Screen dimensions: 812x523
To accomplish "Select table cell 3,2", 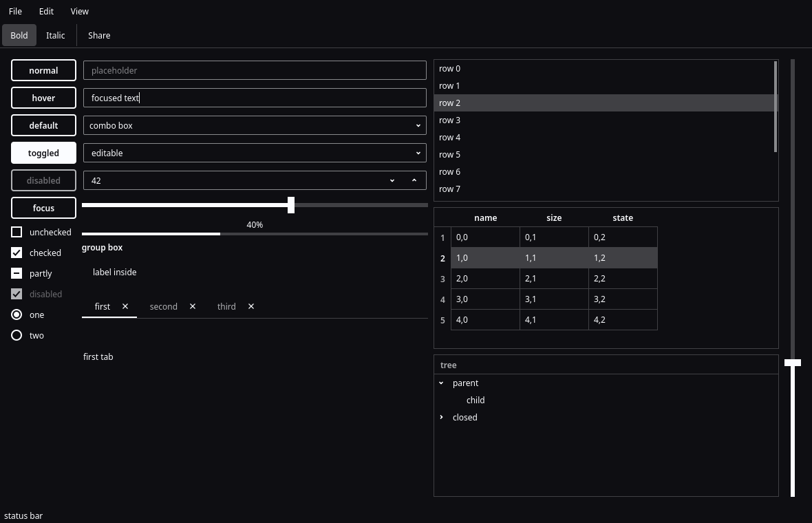I will [623, 299].
